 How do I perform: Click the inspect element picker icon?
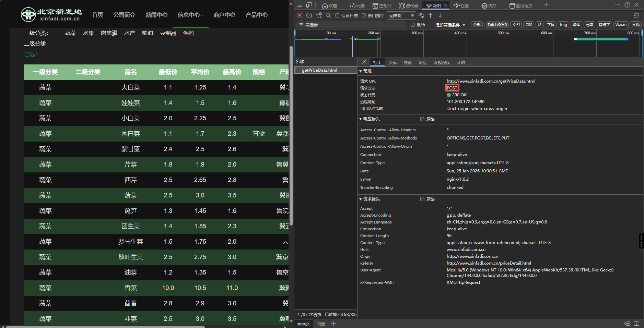point(300,5)
